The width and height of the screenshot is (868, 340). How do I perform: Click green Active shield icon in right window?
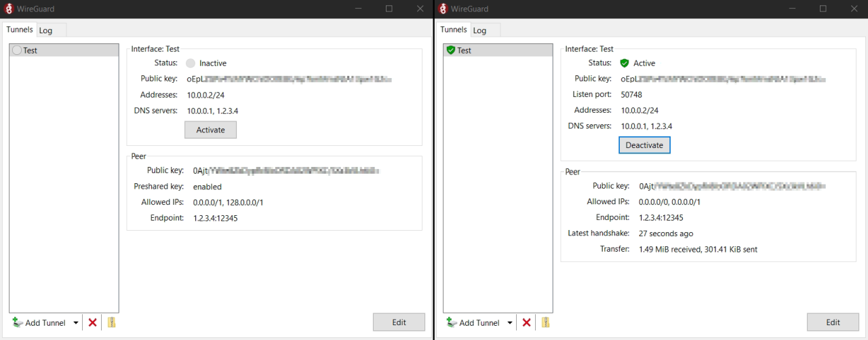coord(625,63)
